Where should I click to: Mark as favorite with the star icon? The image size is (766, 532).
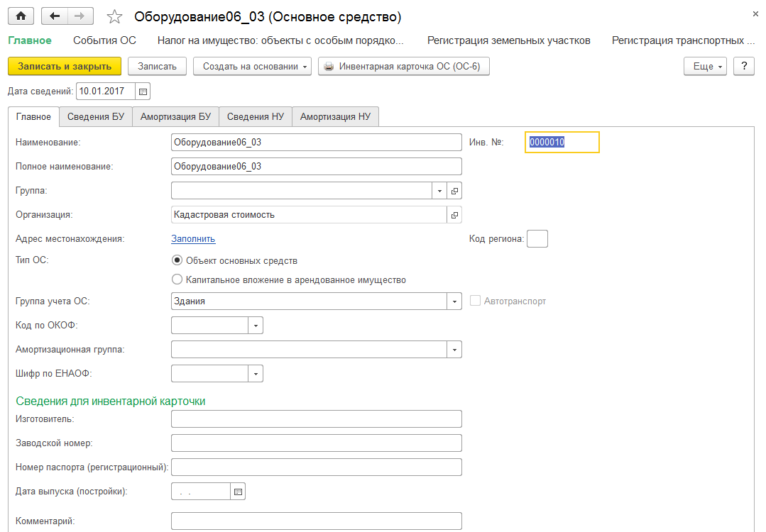114,16
